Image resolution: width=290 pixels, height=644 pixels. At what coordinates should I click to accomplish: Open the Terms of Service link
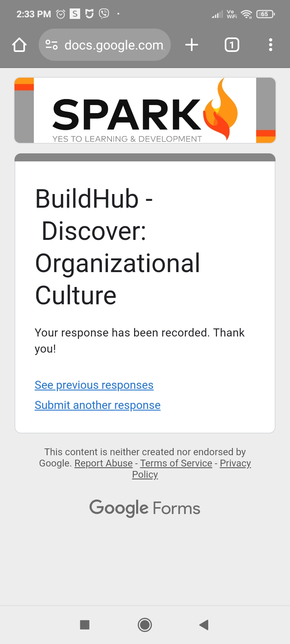coord(176,463)
